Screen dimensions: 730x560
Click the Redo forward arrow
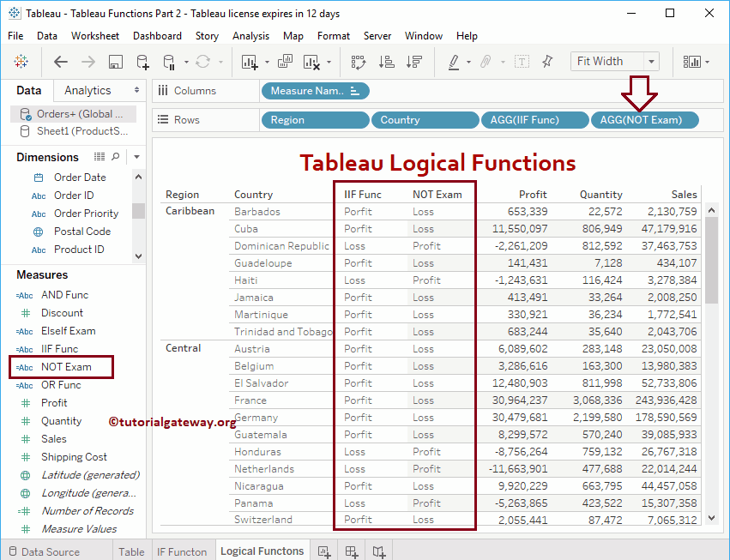click(88, 62)
